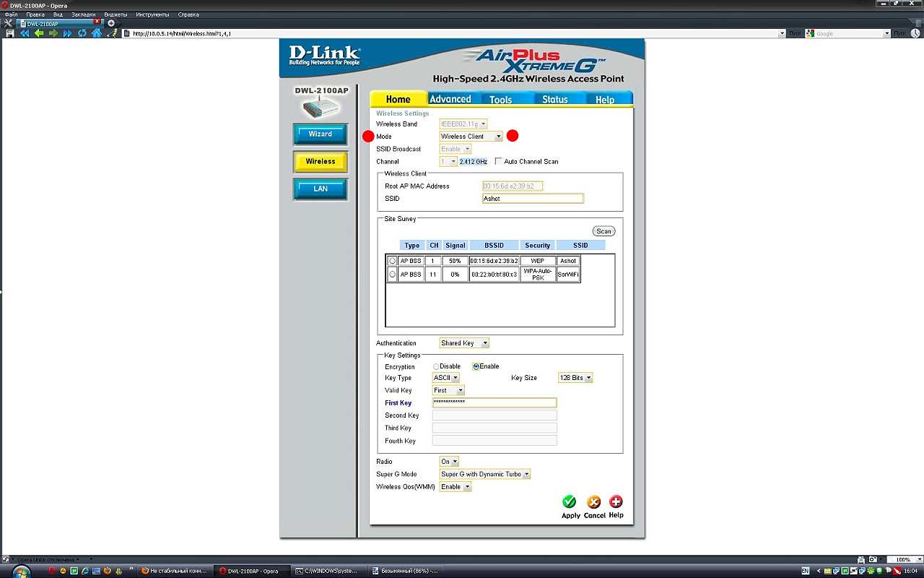Select the Enable encryption radio button
The height and width of the screenshot is (578, 924).
(x=476, y=366)
